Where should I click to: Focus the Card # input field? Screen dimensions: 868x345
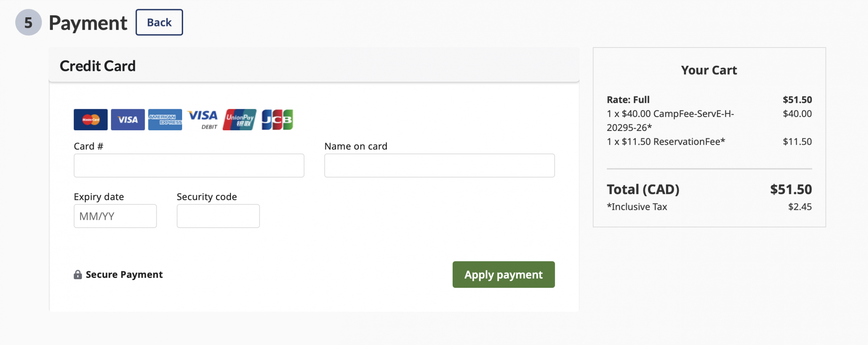(189, 166)
